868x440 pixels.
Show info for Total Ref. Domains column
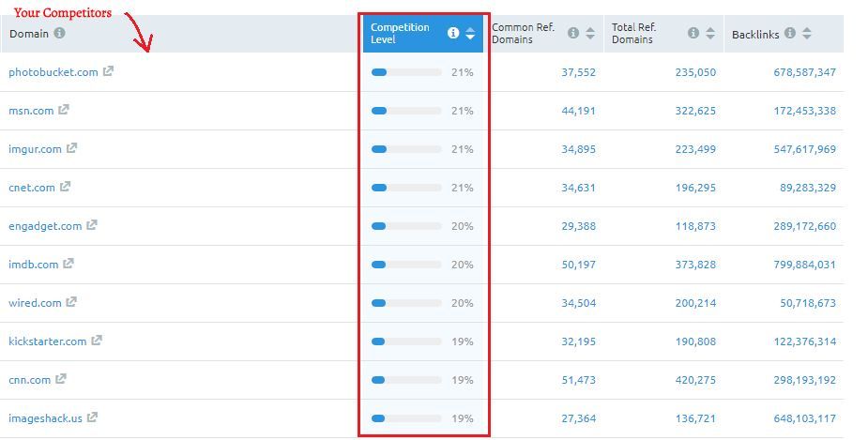(693, 33)
